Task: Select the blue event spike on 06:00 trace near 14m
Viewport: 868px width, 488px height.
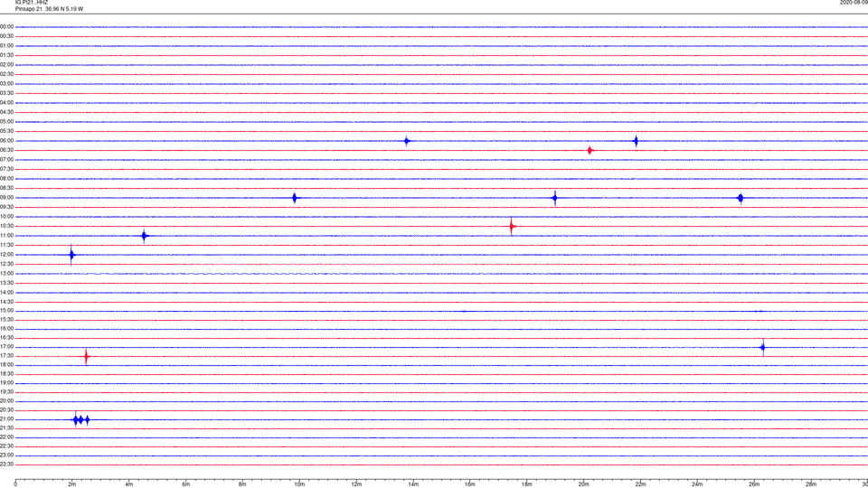Action: [406, 141]
